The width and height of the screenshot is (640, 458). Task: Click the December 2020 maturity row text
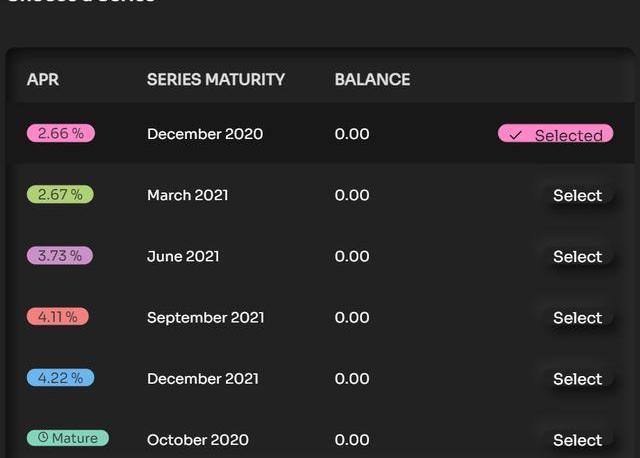point(205,134)
